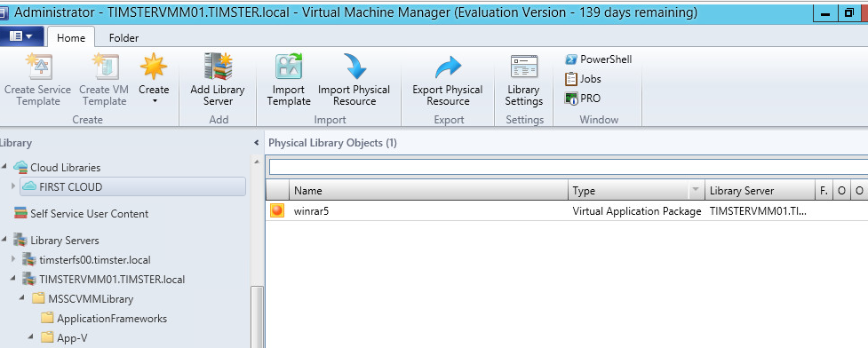The height and width of the screenshot is (348, 868).
Task: Switch to the Home ribbon tab
Action: pos(71,37)
